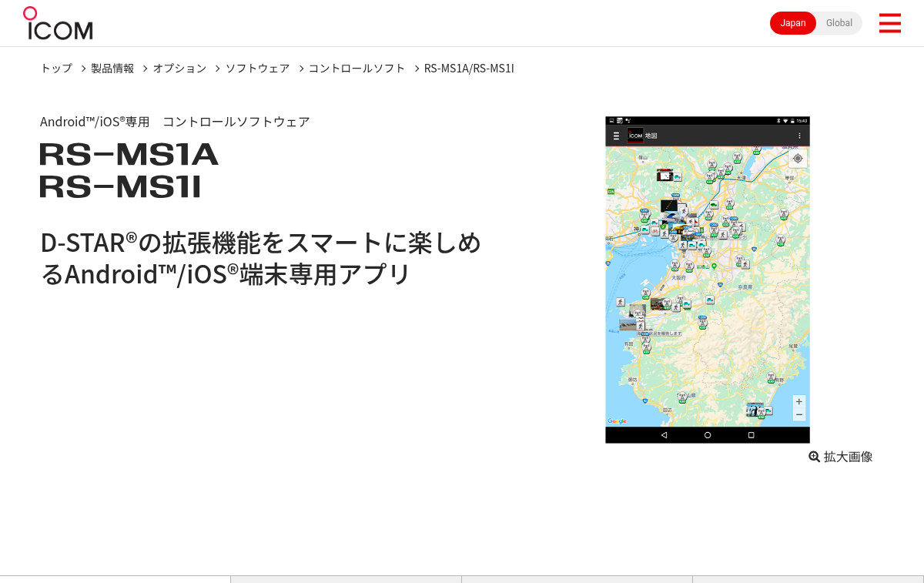This screenshot has width=924, height=583.
Task: Click the ICOM logo
Action: [x=58, y=23]
